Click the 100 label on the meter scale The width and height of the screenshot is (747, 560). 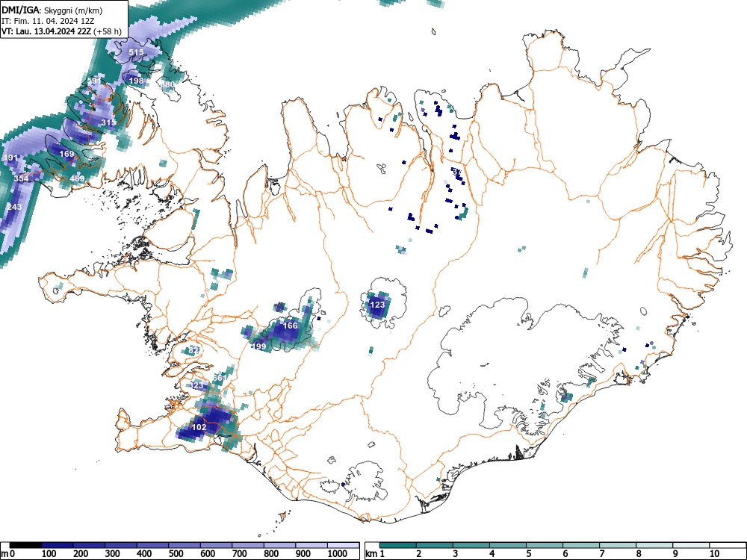coord(49,553)
